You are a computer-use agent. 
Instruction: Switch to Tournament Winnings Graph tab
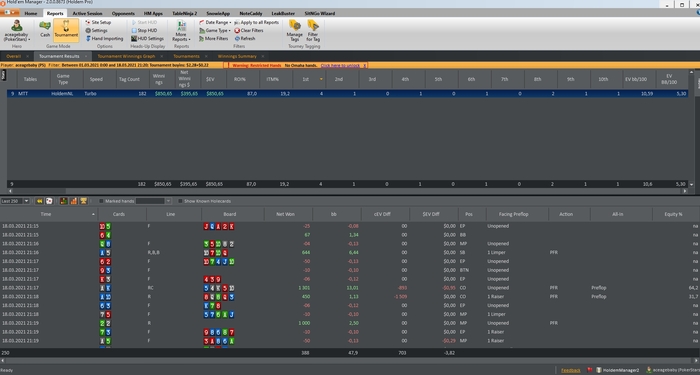126,56
